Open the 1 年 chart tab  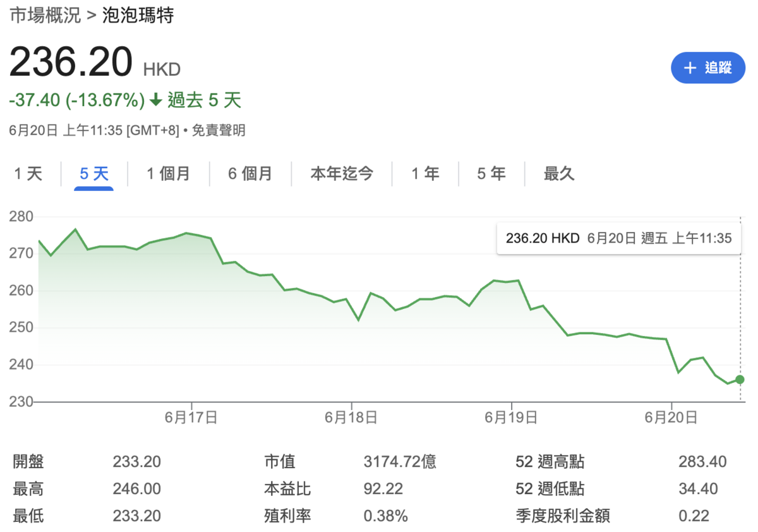point(424,173)
